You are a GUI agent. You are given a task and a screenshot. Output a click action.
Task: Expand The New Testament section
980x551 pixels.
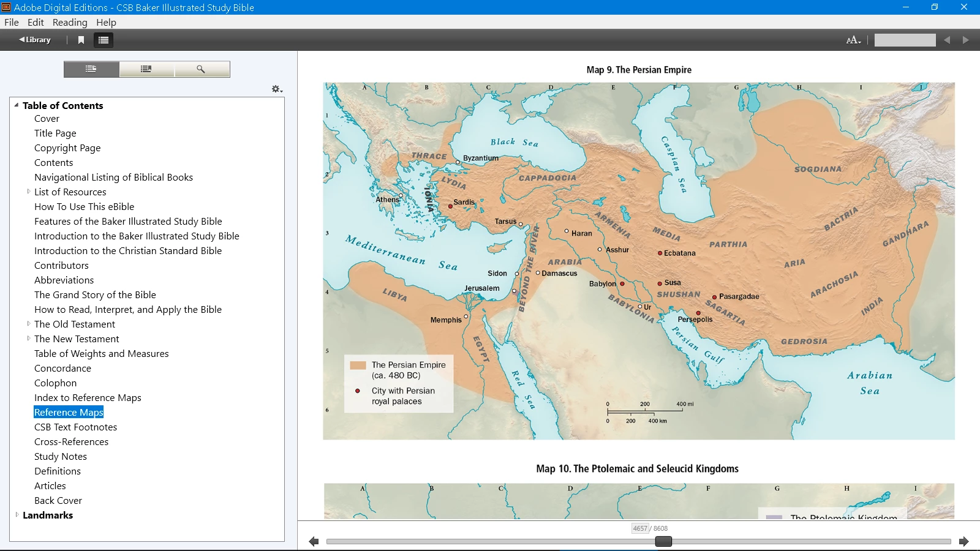pyautogui.click(x=28, y=339)
